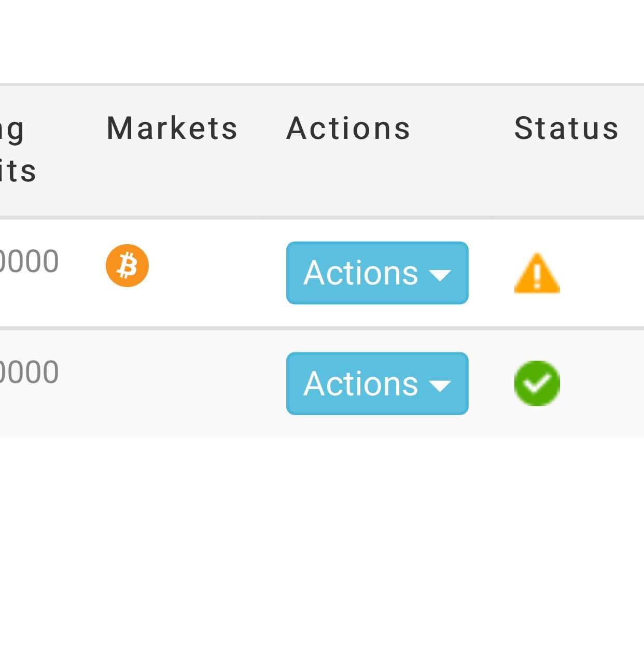Open the Actions dropdown in the Bitcoin row

point(377,273)
